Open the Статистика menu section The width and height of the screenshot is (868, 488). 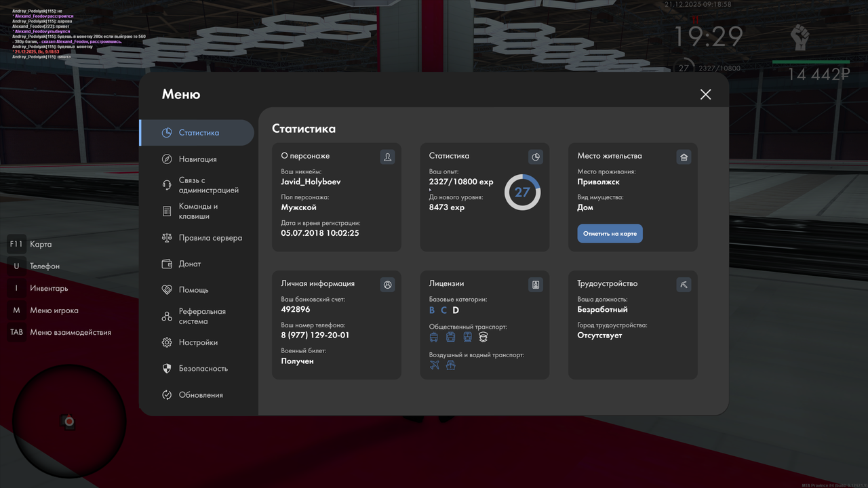[x=197, y=133]
